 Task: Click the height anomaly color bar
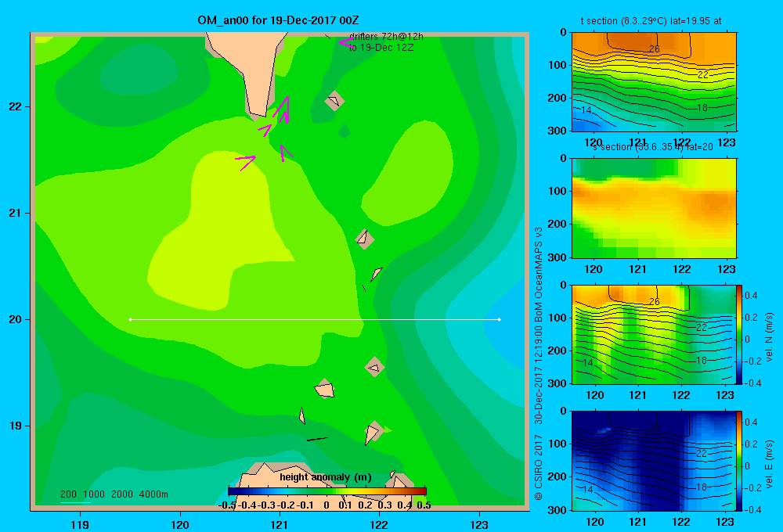[327, 491]
